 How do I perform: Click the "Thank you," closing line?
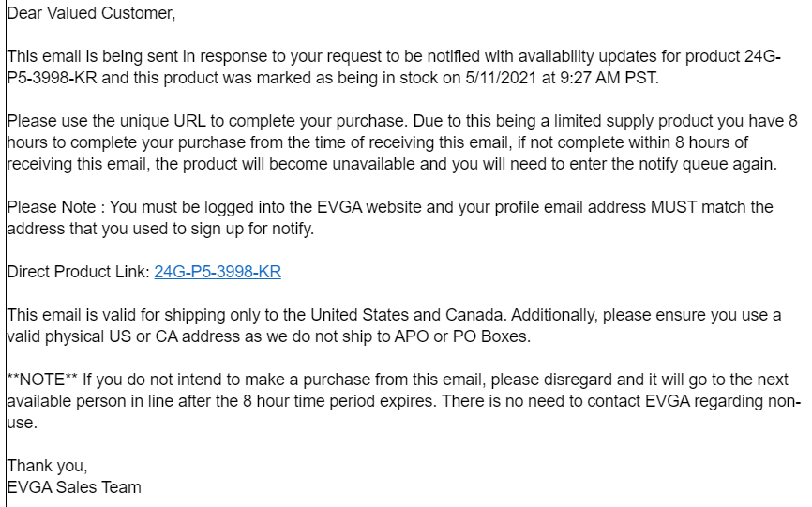[47, 466]
